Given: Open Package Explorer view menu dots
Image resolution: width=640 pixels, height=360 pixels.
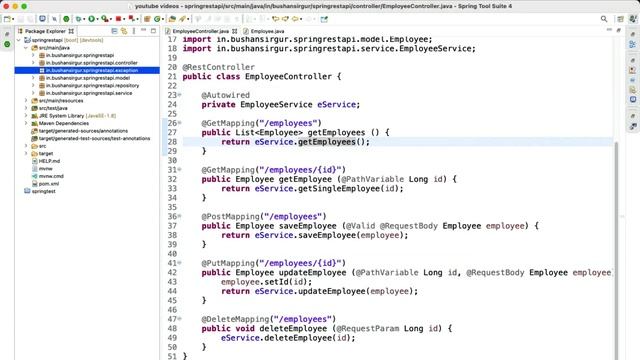Looking at the screenshot, I should point(134,31).
